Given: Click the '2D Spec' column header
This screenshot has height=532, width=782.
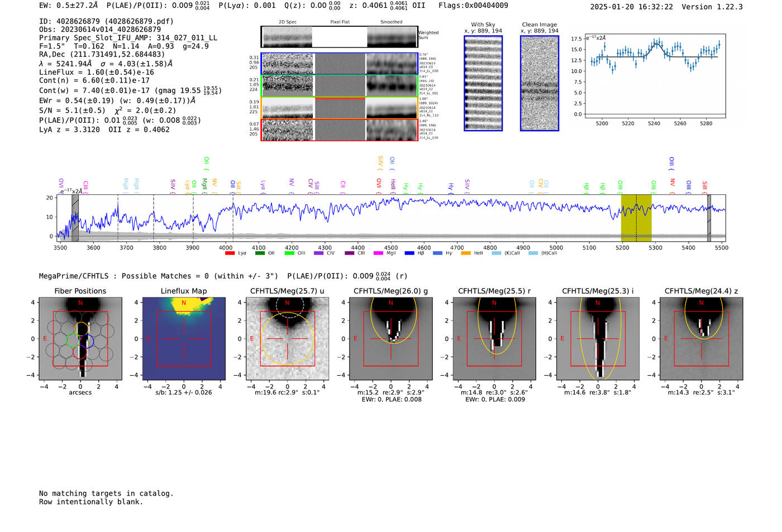Looking at the screenshot, I should pos(288,22).
